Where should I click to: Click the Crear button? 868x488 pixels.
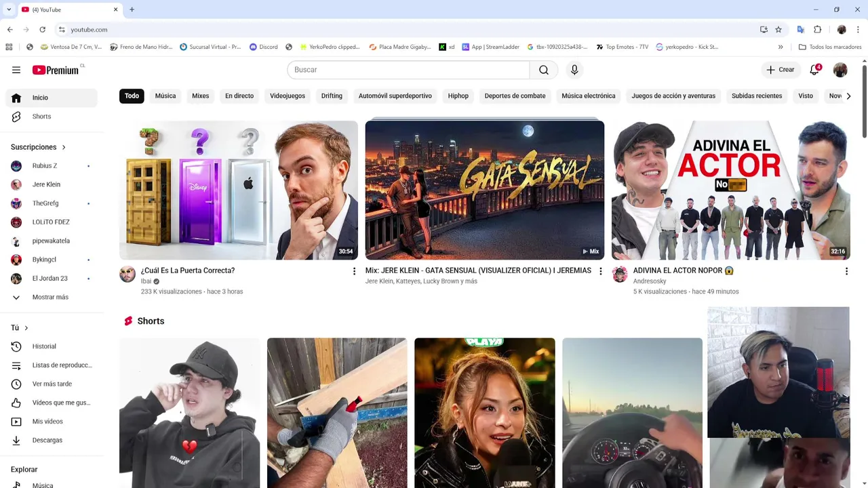781,70
